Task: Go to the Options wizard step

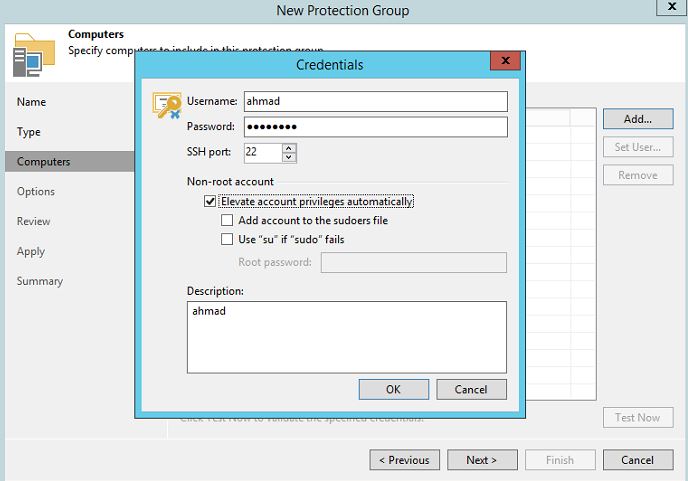Action: point(36,192)
